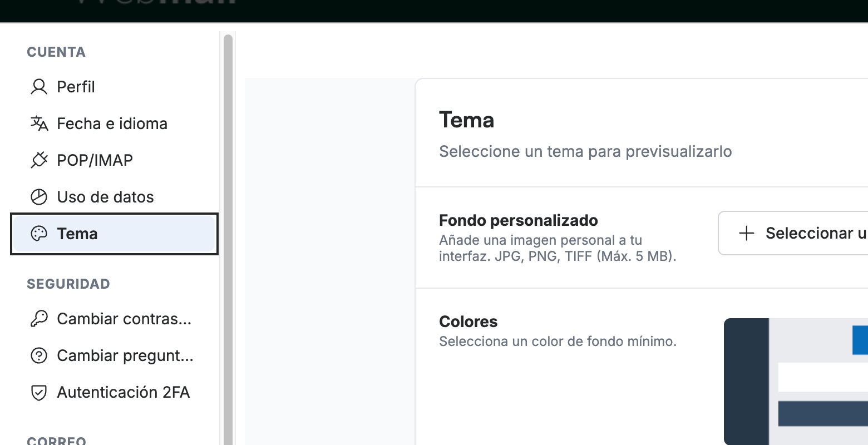This screenshot has height=445, width=868.
Task: Click the POP/IMAP plug icon
Action: [39, 160]
